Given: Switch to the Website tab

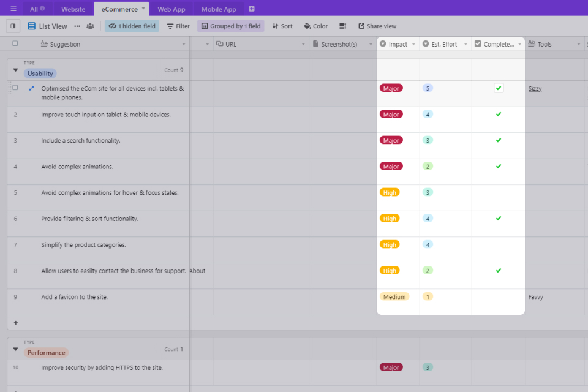Looking at the screenshot, I should 73,9.
